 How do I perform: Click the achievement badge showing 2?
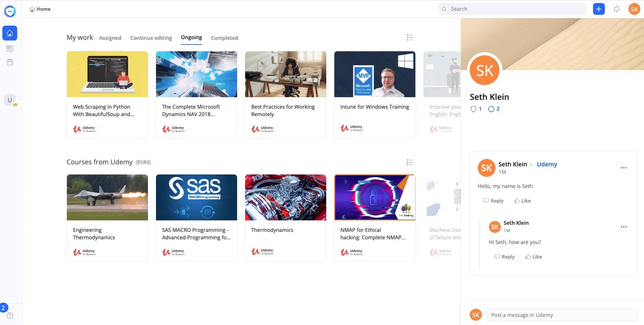(494, 109)
